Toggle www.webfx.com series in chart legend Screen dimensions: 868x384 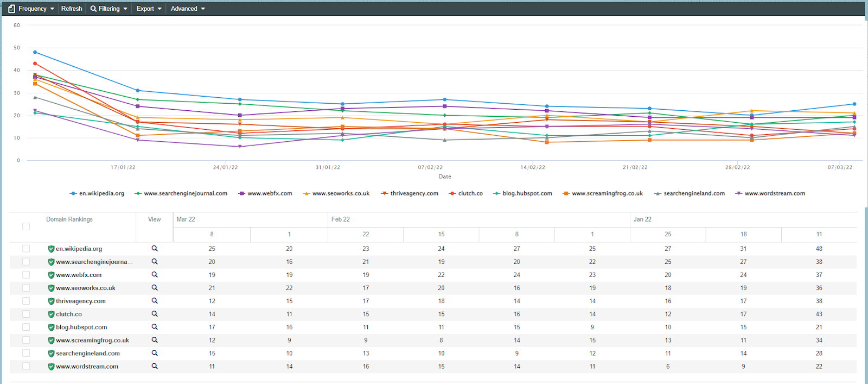click(265, 193)
